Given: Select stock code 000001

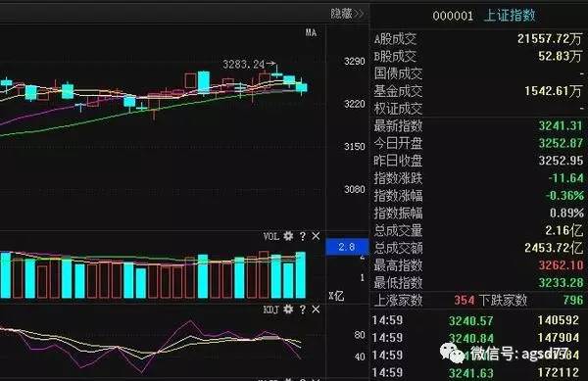Looking at the screenshot, I should pos(453,16).
